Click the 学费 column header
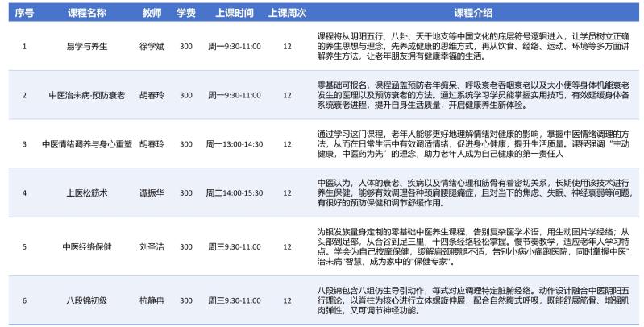Image resolution: width=644 pixels, height=327 pixels. click(186, 14)
